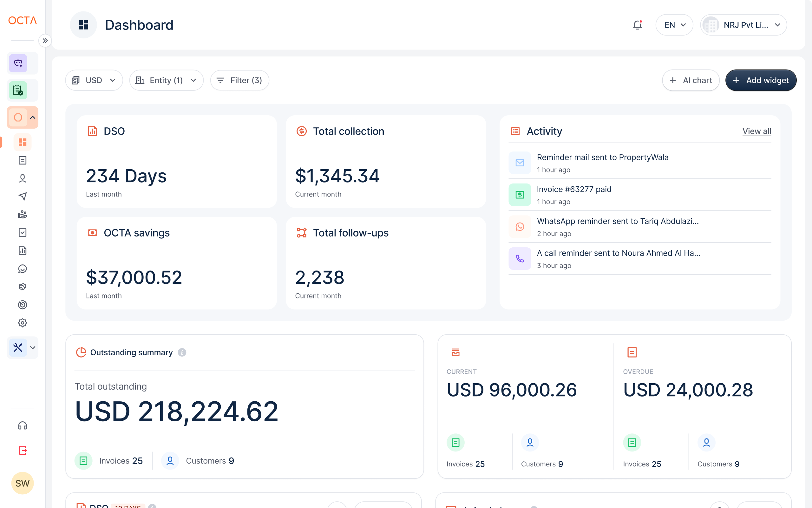Expand the sidebar with double-chevron button
This screenshot has width=812, height=508.
click(45, 41)
